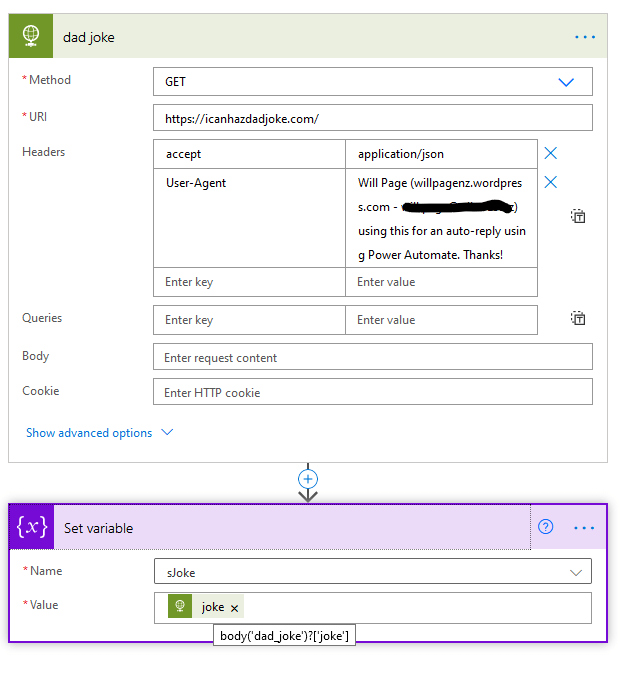Remove the joke dynamic content token
This screenshot has width=624, height=673.
pos(235,608)
